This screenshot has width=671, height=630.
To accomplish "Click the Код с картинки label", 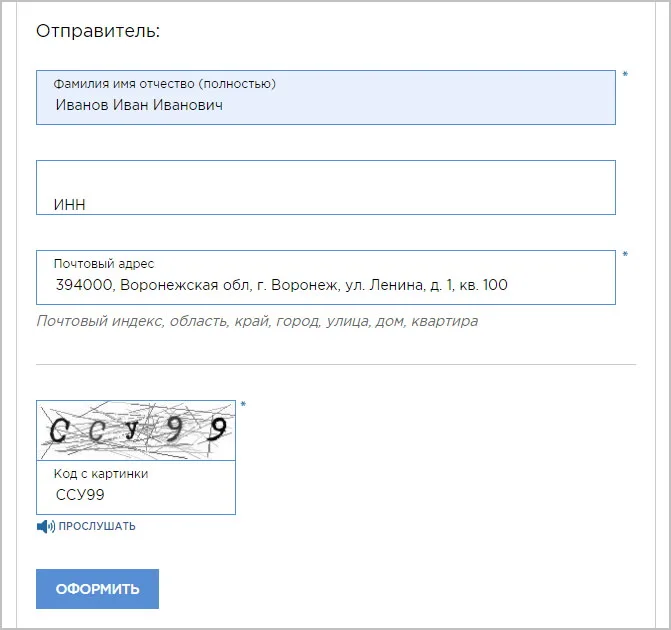I will point(101,474).
